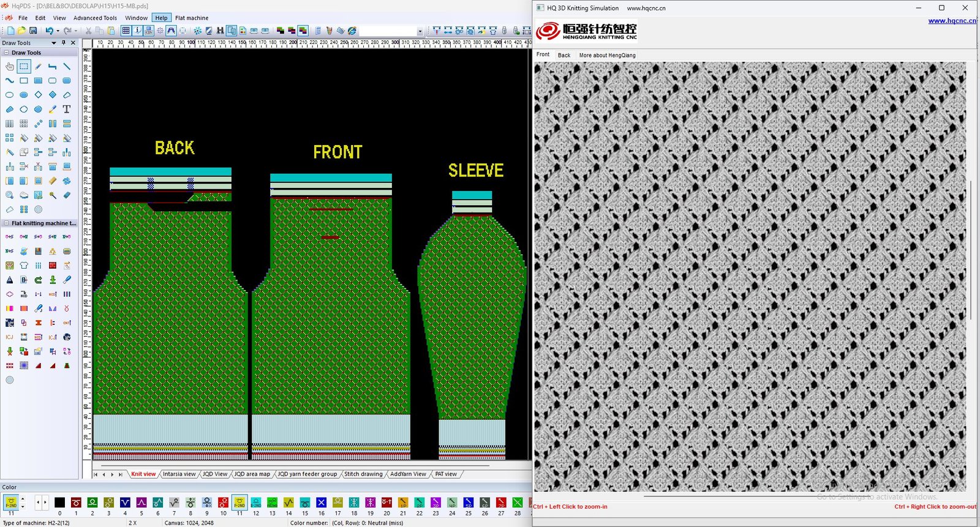Open the toolbar combo box dropdown
The image size is (980, 527).
pyautogui.click(x=420, y=31)
